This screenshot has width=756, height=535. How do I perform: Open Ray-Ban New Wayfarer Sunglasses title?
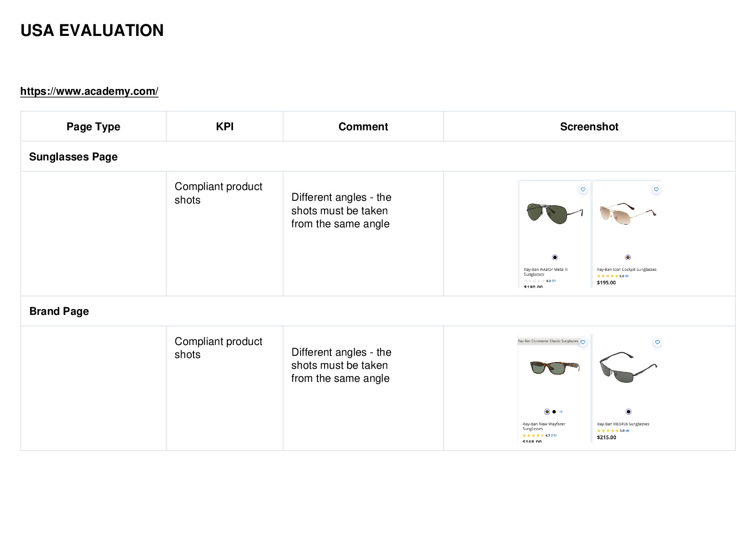pos(544,426)
